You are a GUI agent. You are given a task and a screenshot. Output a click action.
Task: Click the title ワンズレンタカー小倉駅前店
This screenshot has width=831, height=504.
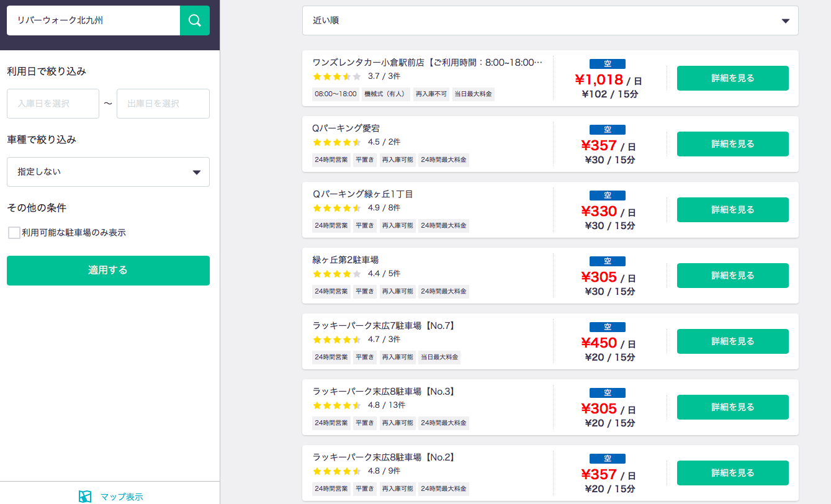(x=428, y=63)
